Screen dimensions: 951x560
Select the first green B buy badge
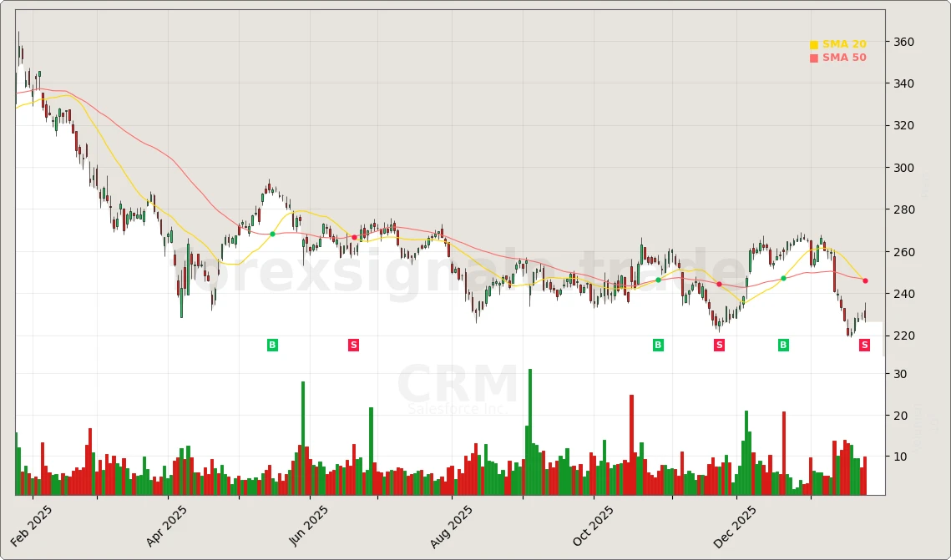pyautogui.click(x=271, y=344)
